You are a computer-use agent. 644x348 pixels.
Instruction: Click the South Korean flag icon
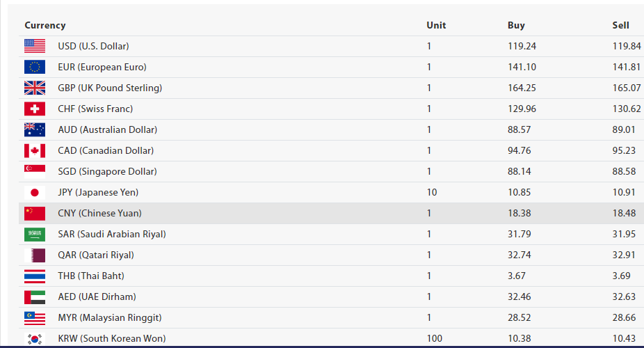click(35, 339)
